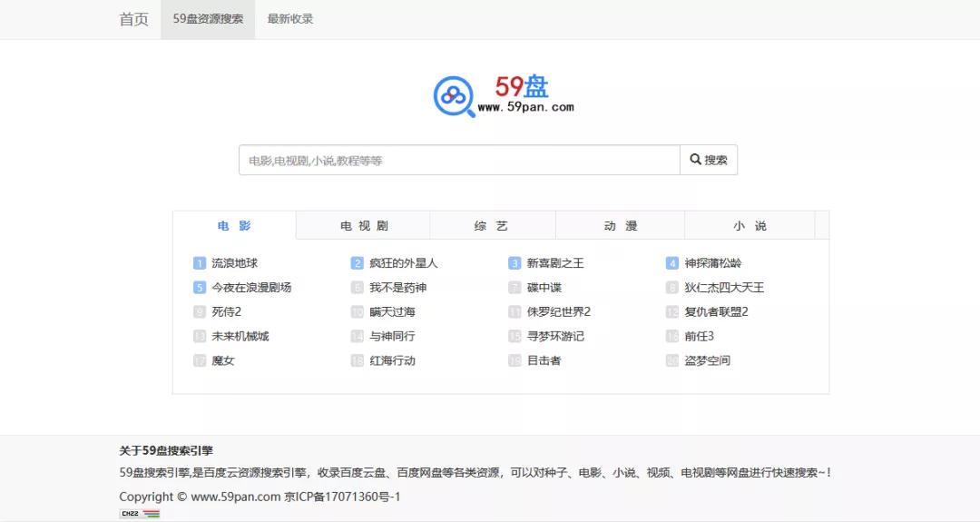Open the 红海行动 link
This screenshot has width=980, height=522.
tap(392, 360)
